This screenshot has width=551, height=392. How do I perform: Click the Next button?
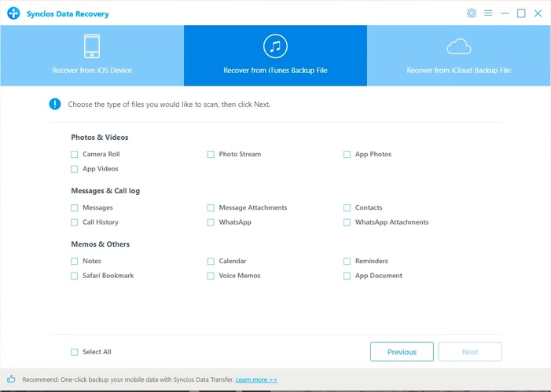tap(470, 352)
